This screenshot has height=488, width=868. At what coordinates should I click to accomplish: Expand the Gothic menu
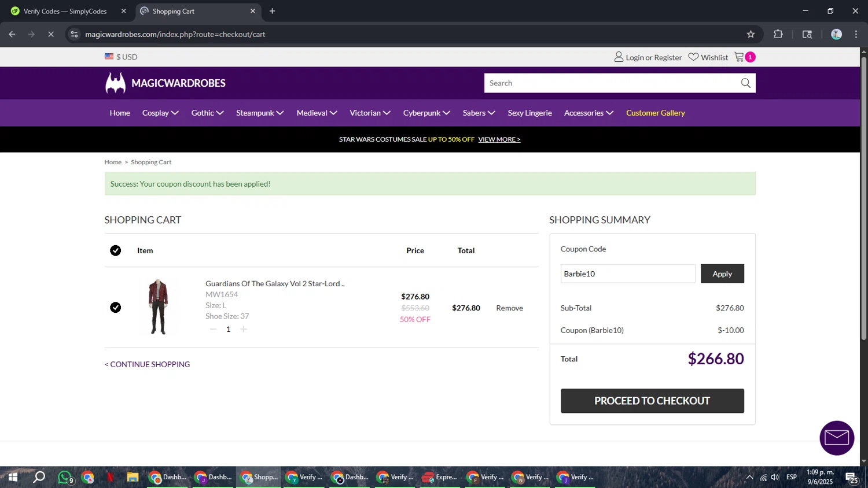208,113
